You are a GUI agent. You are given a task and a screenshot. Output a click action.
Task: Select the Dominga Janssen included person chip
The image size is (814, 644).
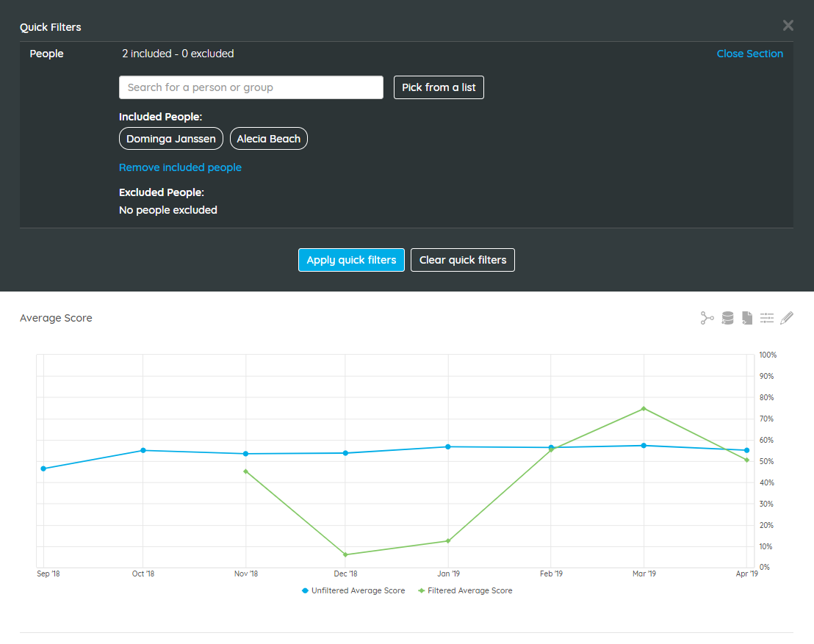pos(170,139)
